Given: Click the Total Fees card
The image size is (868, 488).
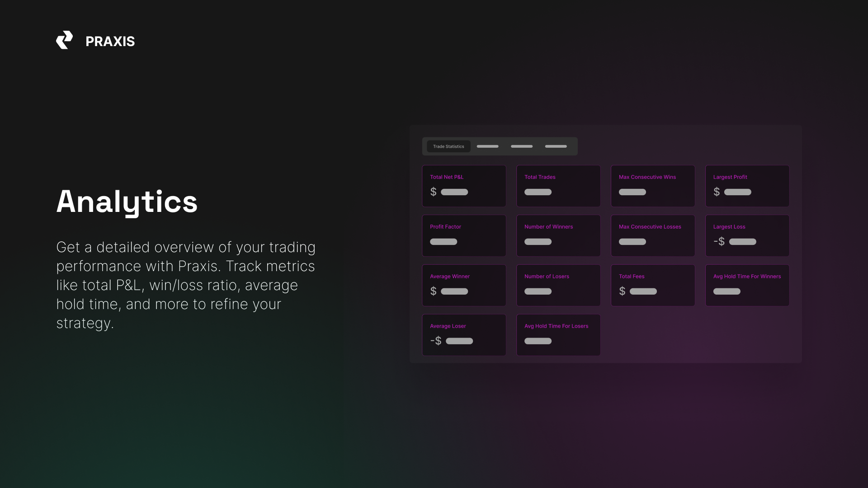Looking at the screenshot, I should tap(653, 285).
